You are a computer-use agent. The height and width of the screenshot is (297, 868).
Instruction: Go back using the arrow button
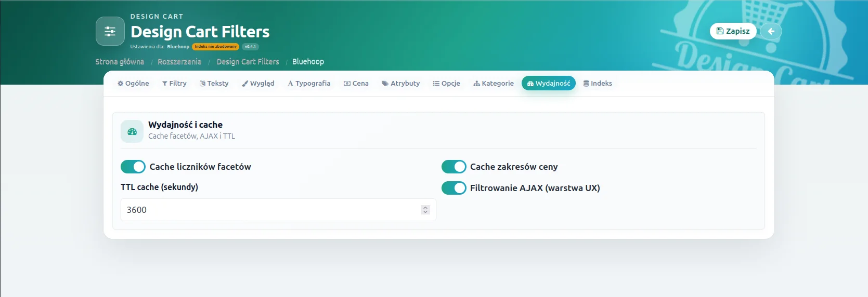coord(771,31)
